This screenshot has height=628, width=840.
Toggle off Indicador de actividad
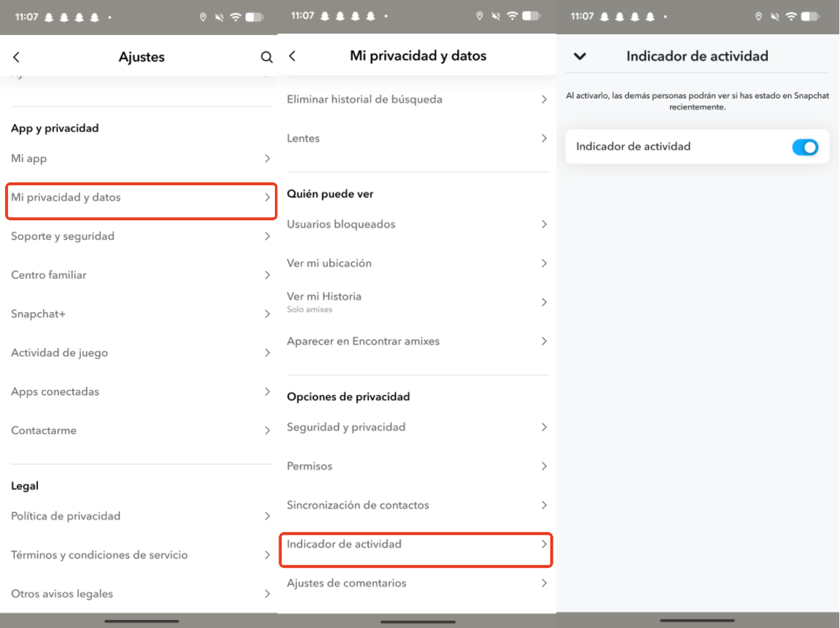tap(805, 147)
